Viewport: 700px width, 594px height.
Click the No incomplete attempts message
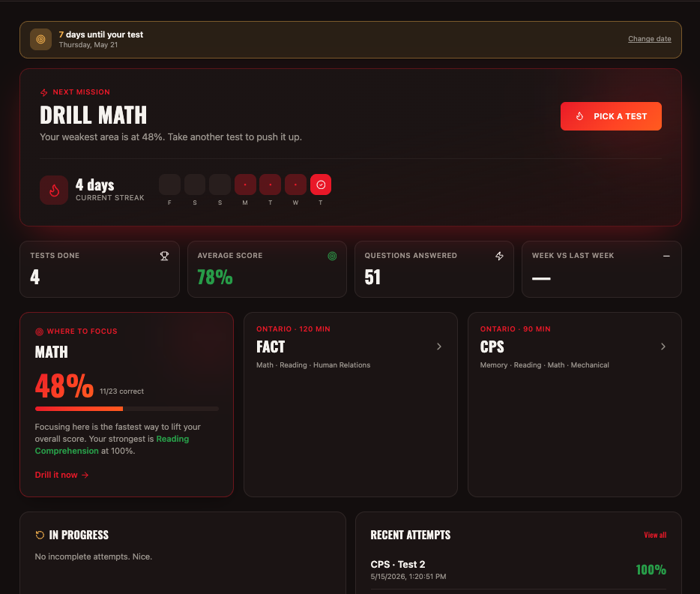click(93, 557)
